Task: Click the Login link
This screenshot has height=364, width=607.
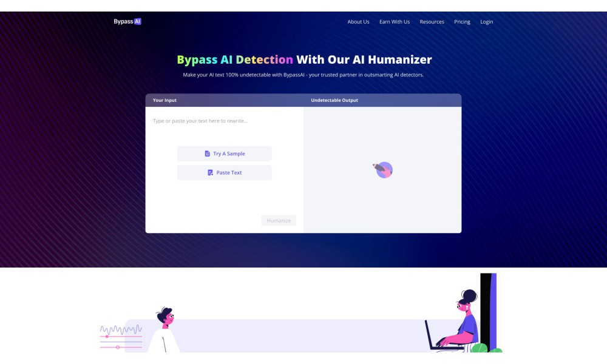Action: pos(487,22)
